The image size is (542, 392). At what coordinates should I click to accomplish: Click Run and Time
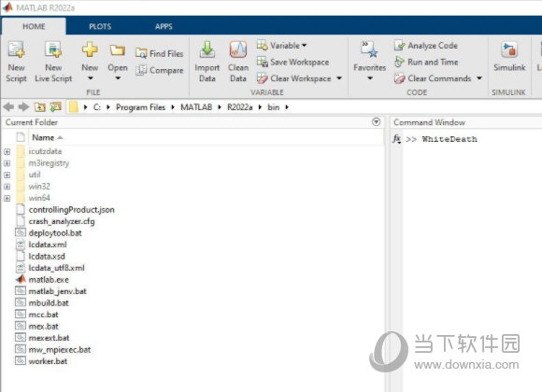426,62
